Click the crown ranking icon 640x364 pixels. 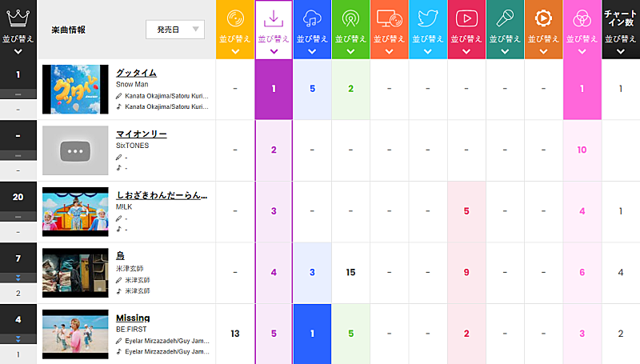click(x=18, y=18)
